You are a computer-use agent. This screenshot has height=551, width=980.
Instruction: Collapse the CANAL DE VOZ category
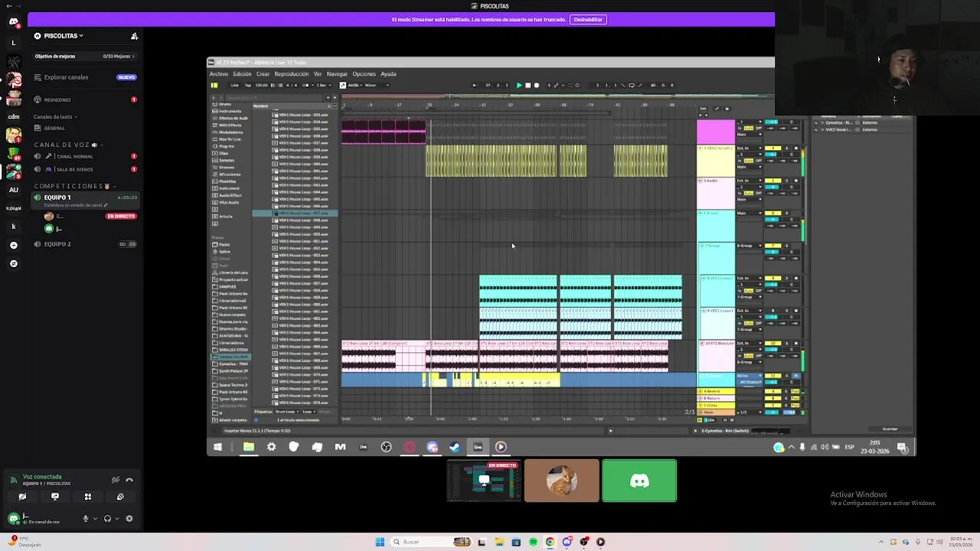pyautogui.click(x=67, y=145)
